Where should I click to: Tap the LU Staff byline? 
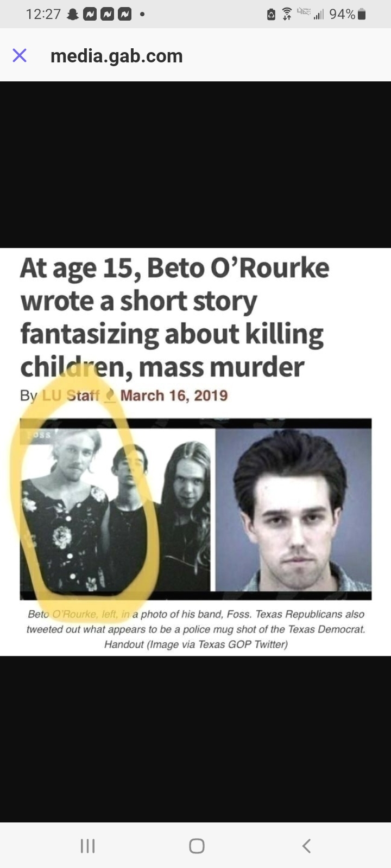click(x=71, y=395)
